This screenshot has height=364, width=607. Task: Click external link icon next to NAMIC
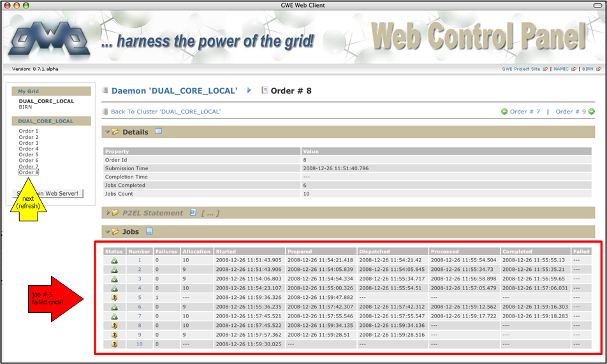574,69
